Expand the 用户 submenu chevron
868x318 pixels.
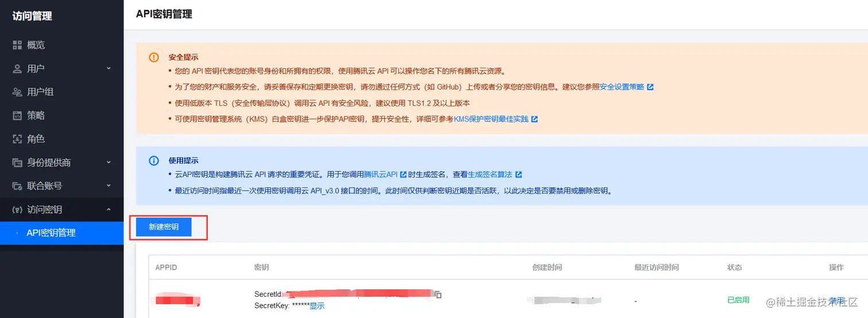pyautogui.click(x=108, y=68)
